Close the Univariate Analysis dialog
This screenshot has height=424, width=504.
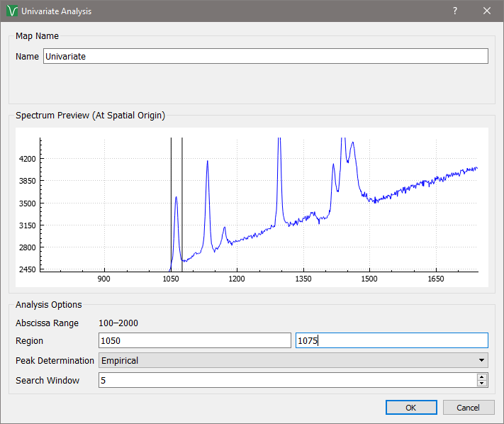(487, 11)
